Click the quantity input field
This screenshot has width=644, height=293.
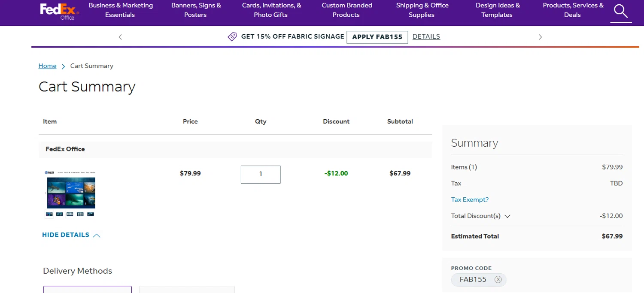[x=261, y=174]
